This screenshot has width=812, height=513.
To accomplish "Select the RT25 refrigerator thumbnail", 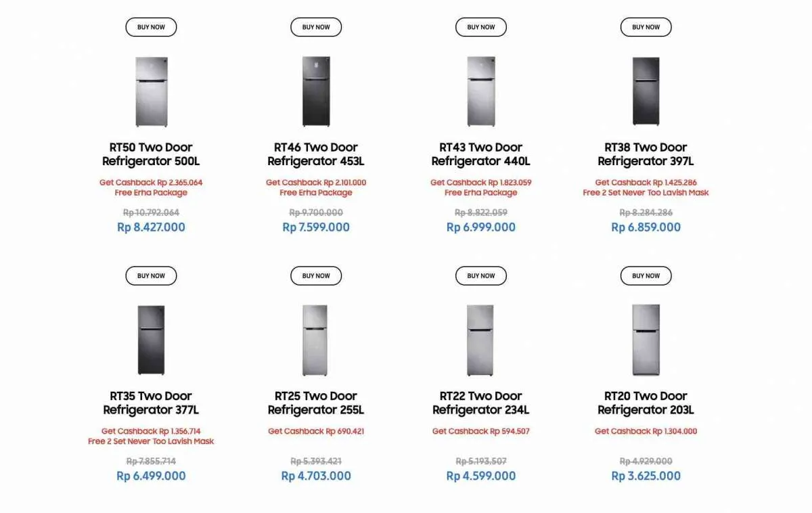I will [x=315, y=340].
